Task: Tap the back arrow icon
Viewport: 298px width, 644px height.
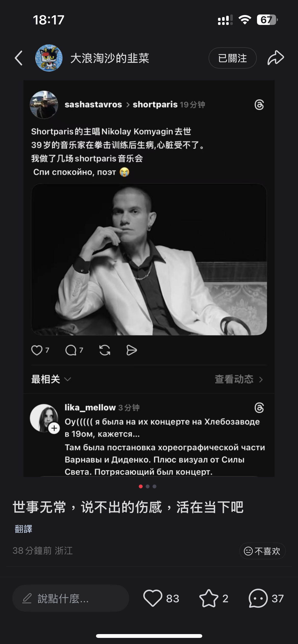Action: [19, 58]
